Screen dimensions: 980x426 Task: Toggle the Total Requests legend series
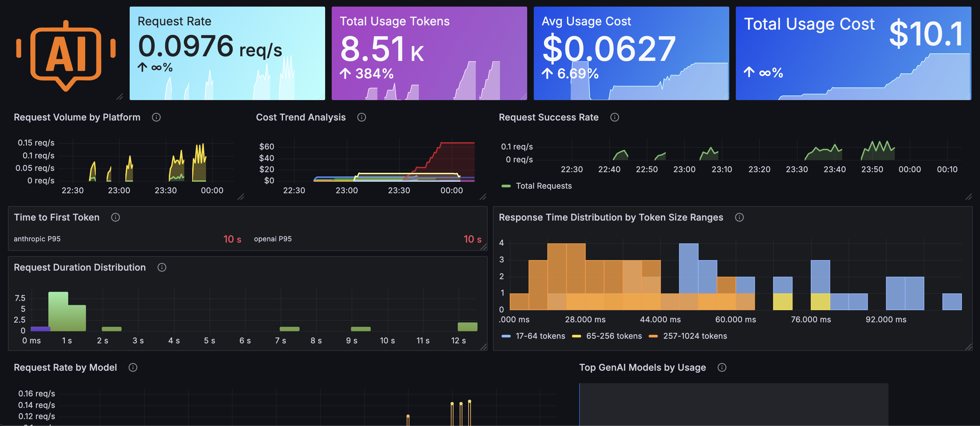(x=544, y=186)
